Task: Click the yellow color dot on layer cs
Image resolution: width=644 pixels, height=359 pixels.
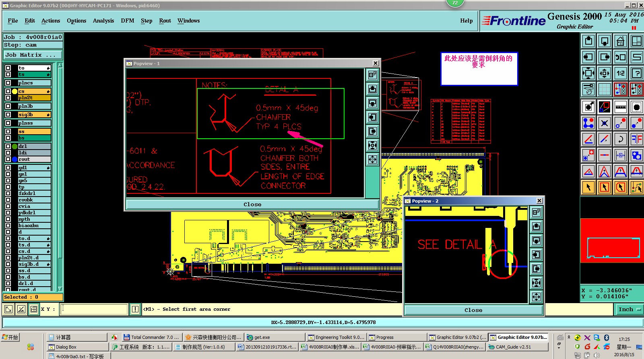Action: pos(14,91)
